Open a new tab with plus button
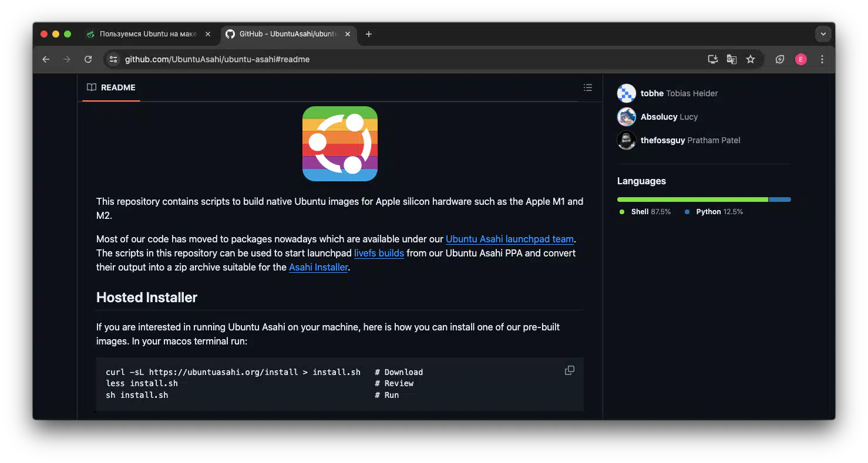Image resolution: width=868 pixels, height=463 pixels. pos(369,34)
